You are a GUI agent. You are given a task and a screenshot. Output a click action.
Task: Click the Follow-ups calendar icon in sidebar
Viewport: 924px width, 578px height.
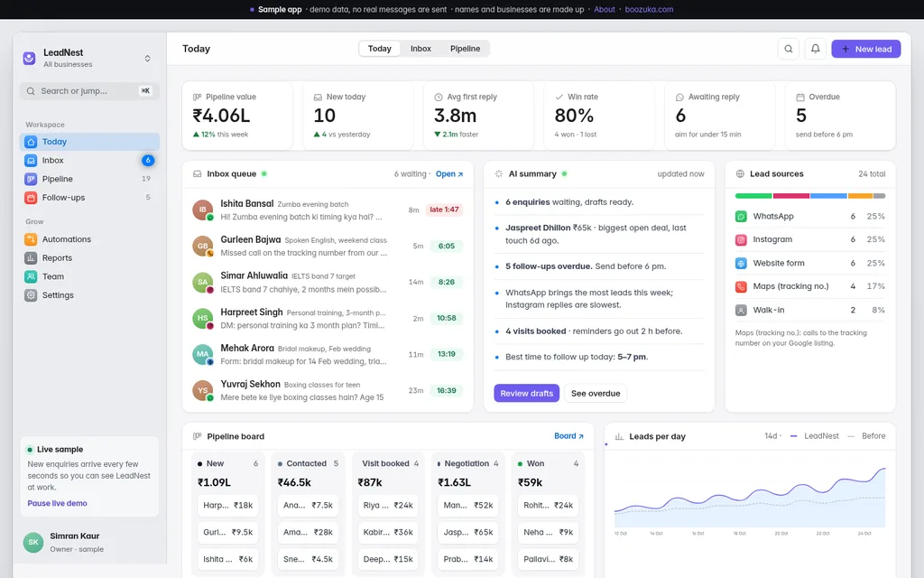pos(31,198)
